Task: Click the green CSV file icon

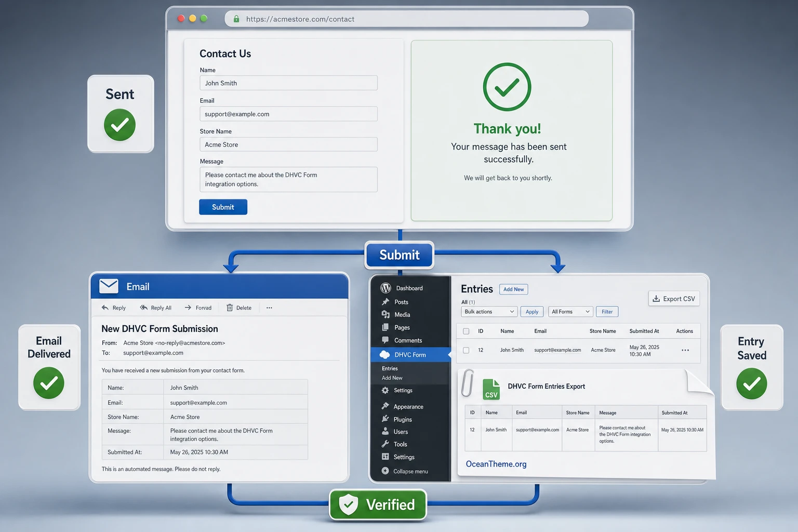Action: point(491,390)
